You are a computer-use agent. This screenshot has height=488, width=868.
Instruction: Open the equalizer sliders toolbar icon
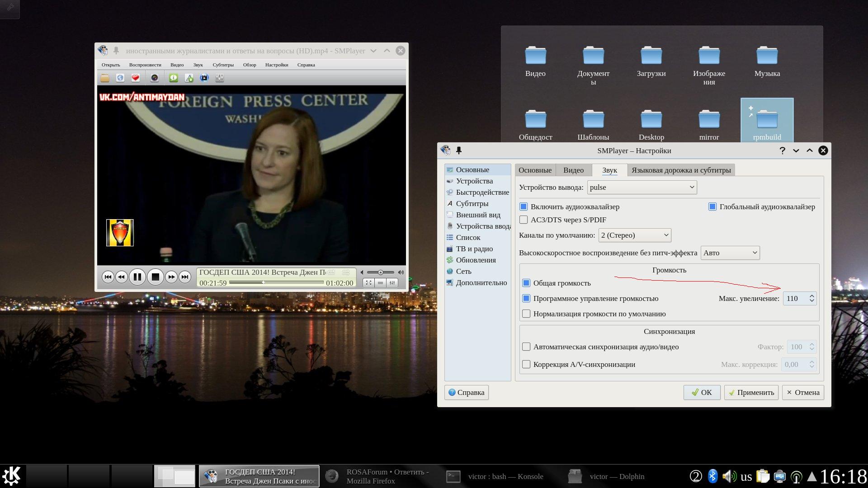pos(220,78)
